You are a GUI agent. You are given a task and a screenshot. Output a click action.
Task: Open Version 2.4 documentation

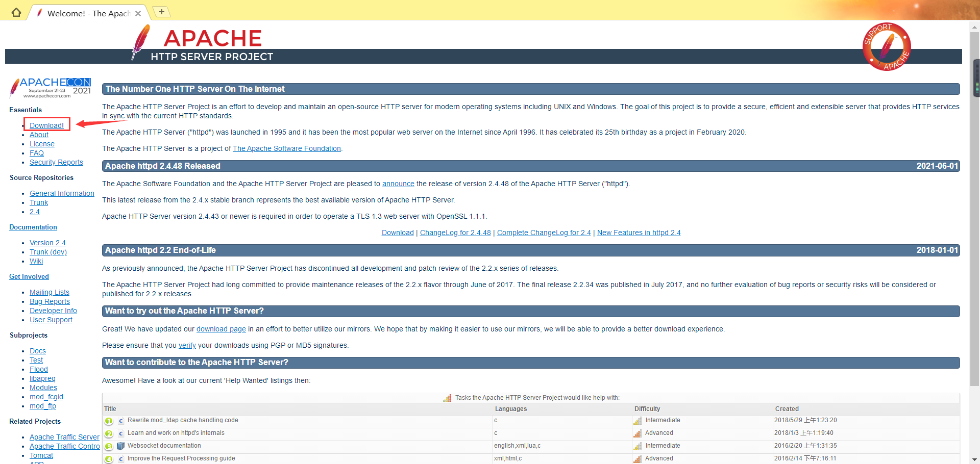(x=47, y=243)
